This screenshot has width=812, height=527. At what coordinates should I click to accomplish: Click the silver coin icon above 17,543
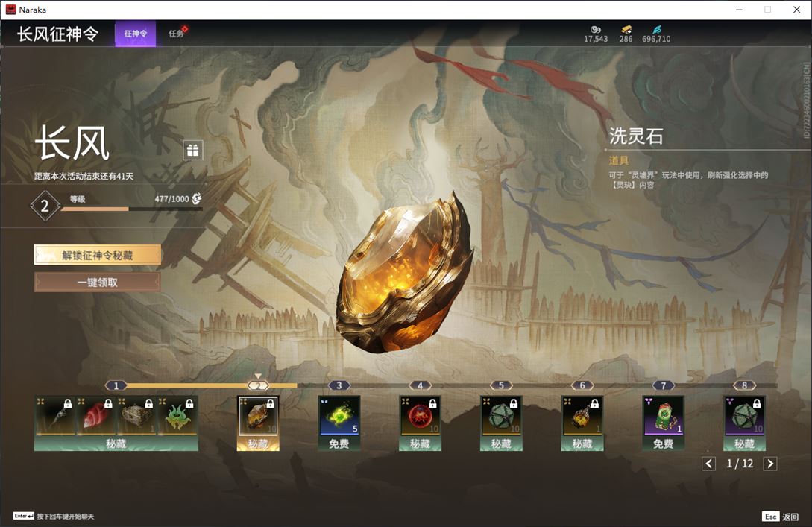point(596,30)
